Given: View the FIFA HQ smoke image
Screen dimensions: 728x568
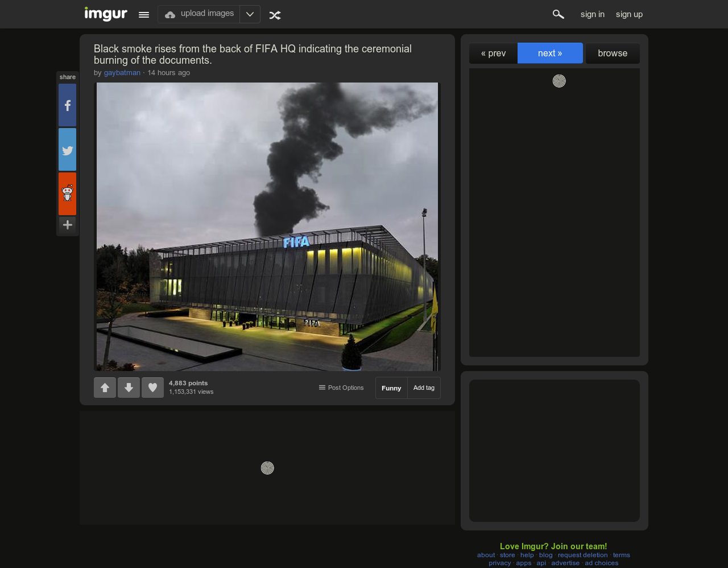Looking at the screenshot, I should pyautogui.click(x=267, y=227).
